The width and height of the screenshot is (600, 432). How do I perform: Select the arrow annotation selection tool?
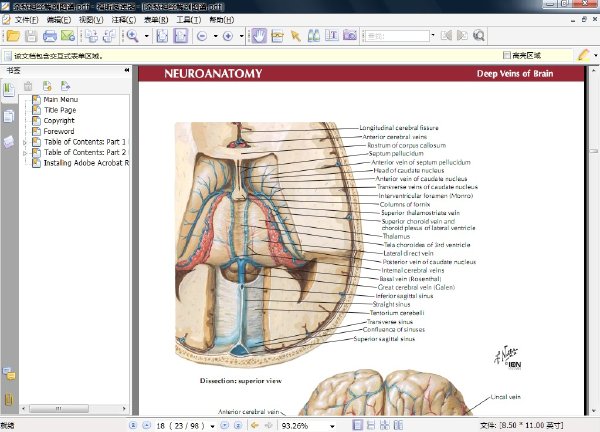point(295,36)
